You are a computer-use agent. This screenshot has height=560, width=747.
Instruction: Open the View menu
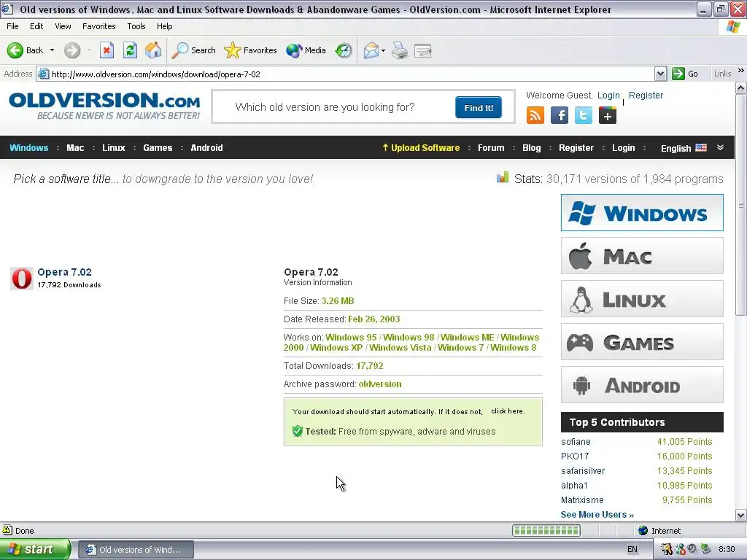[x=63, y=26]
